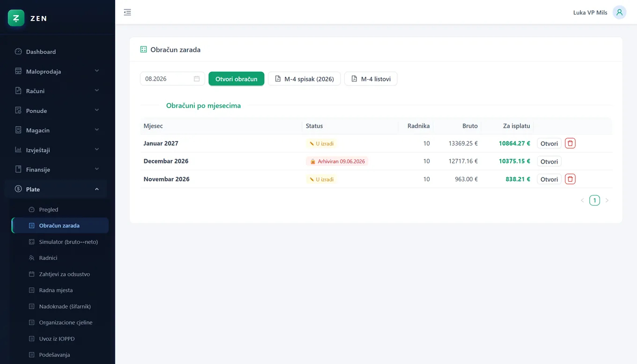Expand the Izvještaji menu chevron
The width and height of the screenshot is (637, 364).
[97, 150]
